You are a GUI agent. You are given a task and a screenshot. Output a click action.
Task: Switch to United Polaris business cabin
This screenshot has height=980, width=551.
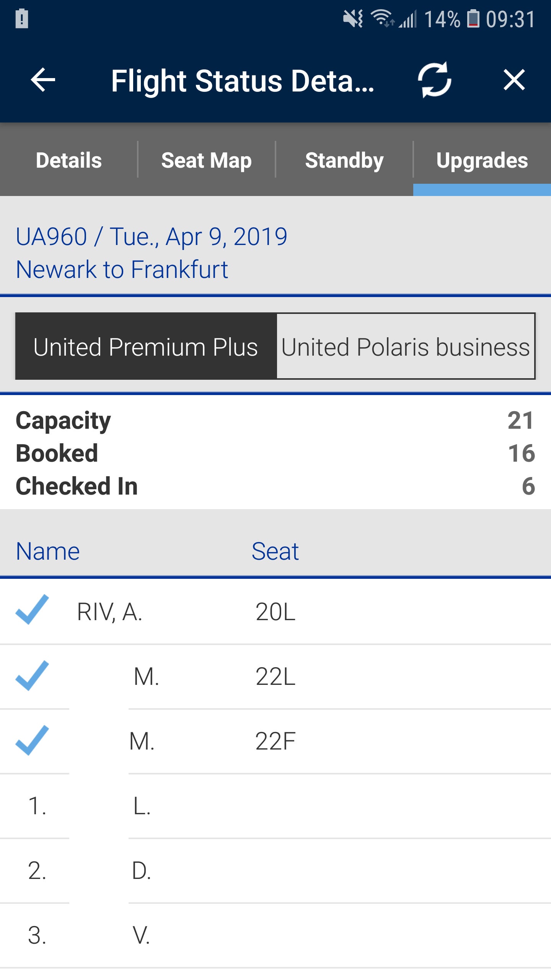click(406, 346)
